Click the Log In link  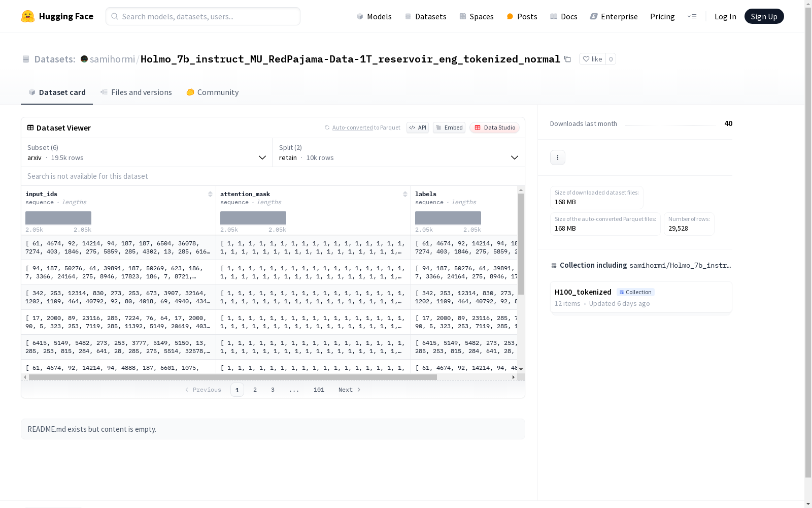pos(725,16)
